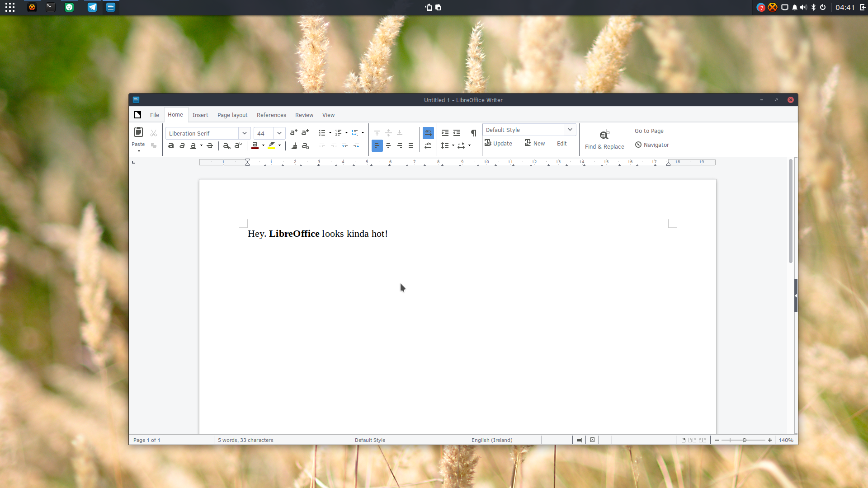Switch to book view layout
The image size is (868, 488).
pos(703,440)
